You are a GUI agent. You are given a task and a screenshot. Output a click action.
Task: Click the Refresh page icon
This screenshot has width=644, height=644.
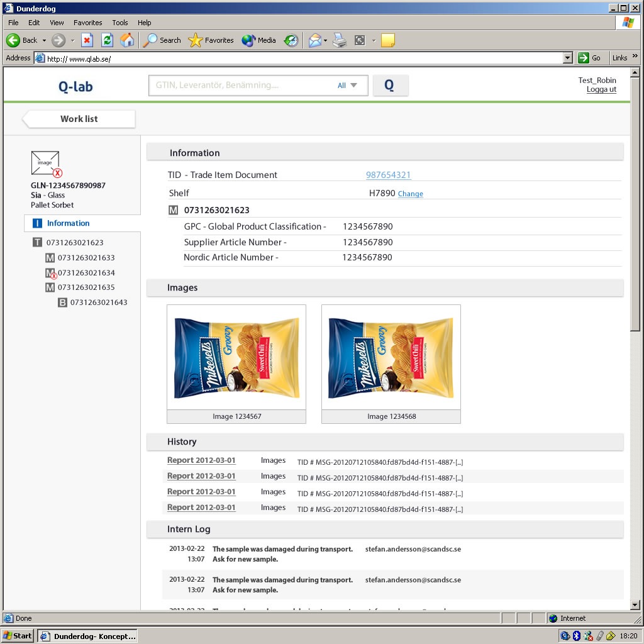107,40
